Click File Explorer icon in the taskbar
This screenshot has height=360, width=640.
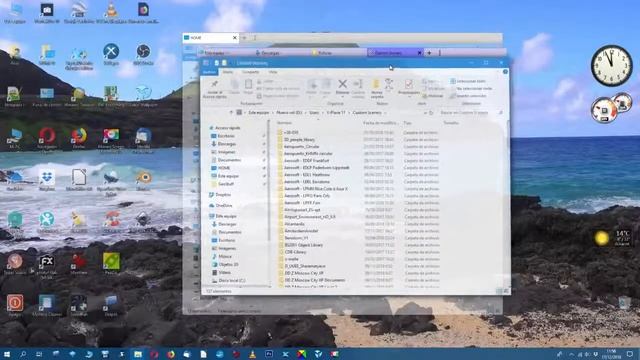pyautogui.click(x=138, y=354)
